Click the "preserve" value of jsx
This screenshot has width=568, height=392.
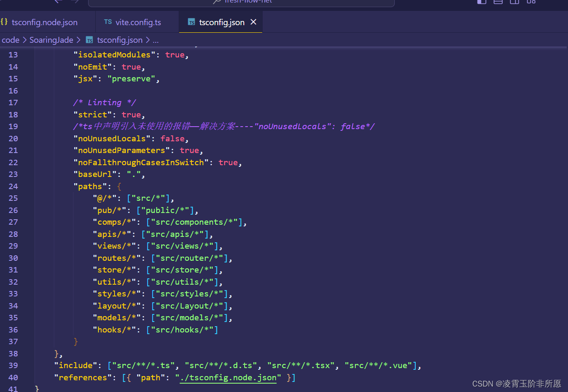coord(131,78)
